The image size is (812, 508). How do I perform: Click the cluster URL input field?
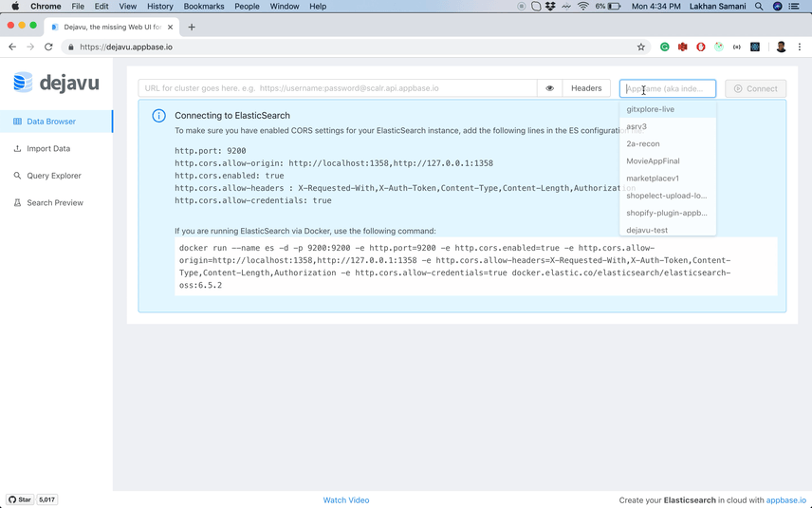337,88
